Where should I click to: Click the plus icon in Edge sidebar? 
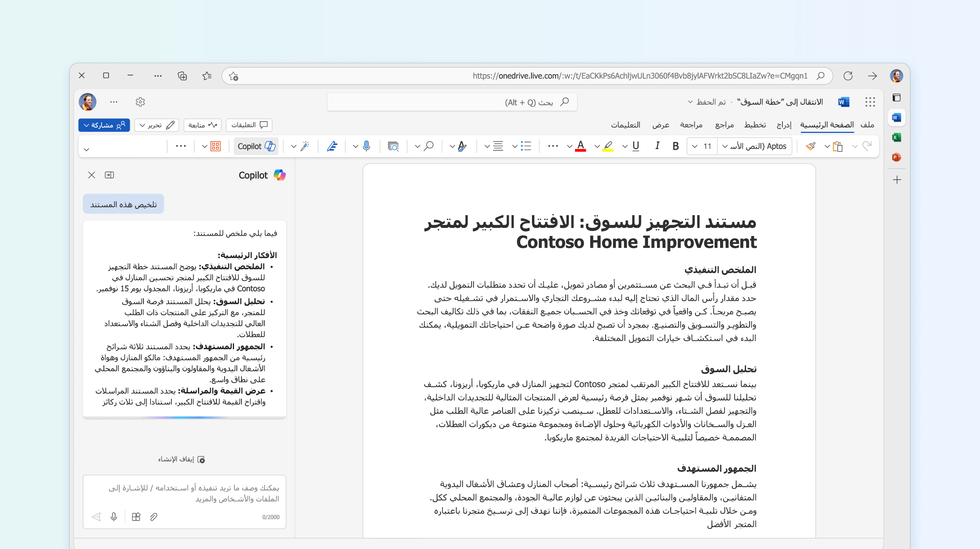point(897,180)
